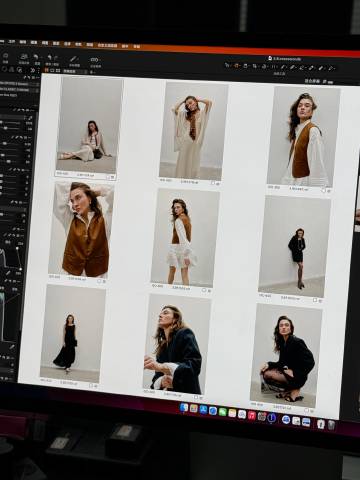This screenshot has height=480, width=360.
Task: Select the orange Pan cursor tool
Action: pos(236,66)
